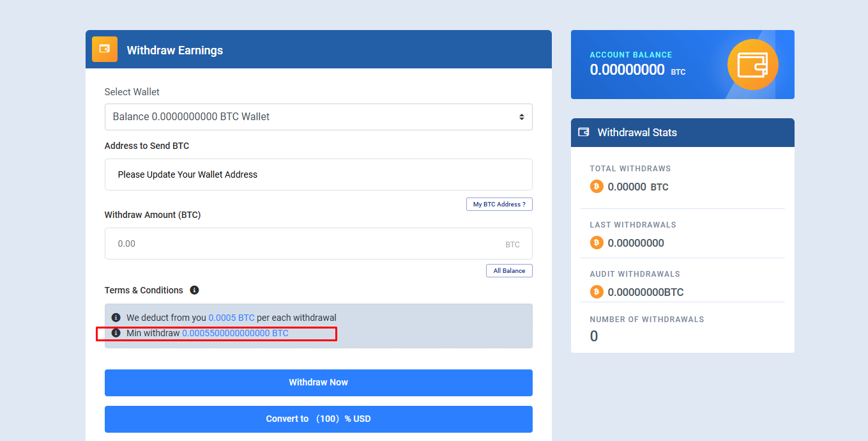The image size is (868, 441).
Task: Click the All Balance button
Action: (x=509, y=271)
